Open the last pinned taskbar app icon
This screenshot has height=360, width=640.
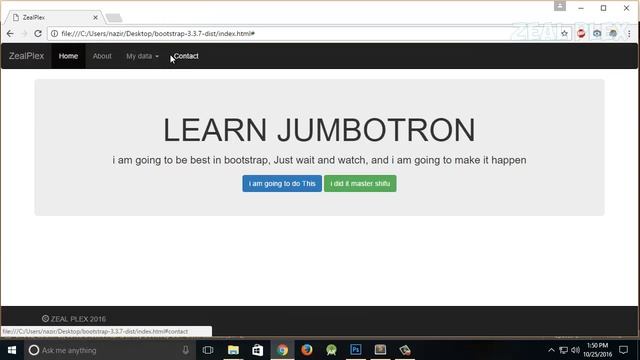pos(404,350)
